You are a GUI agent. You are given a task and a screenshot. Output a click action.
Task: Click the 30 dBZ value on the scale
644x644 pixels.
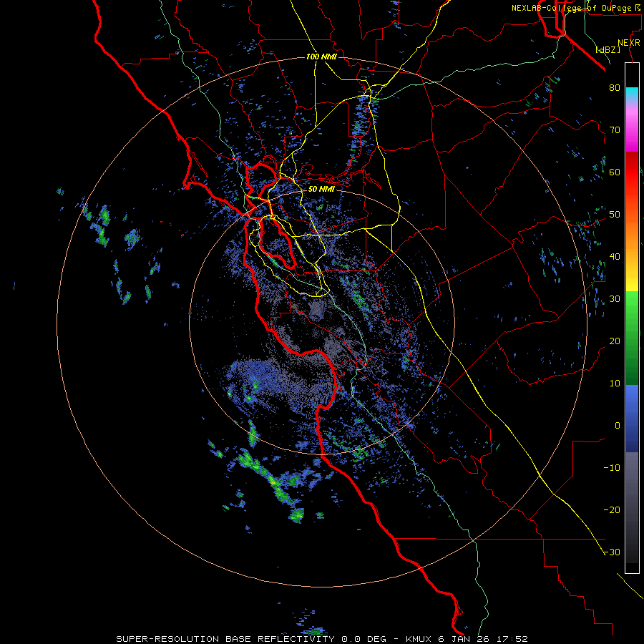pyautogui.click(x=615, y=299)
